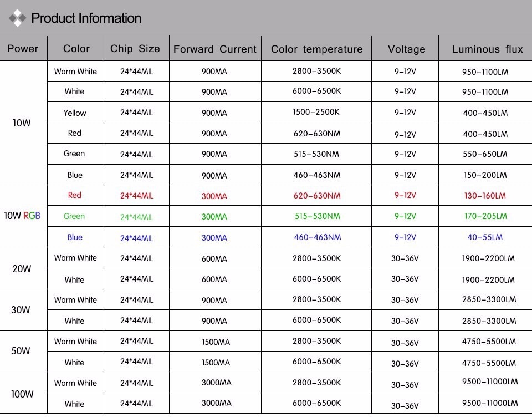Select the green 170-205LM flux value
This screenshot has width=532, height=417.
485,216
